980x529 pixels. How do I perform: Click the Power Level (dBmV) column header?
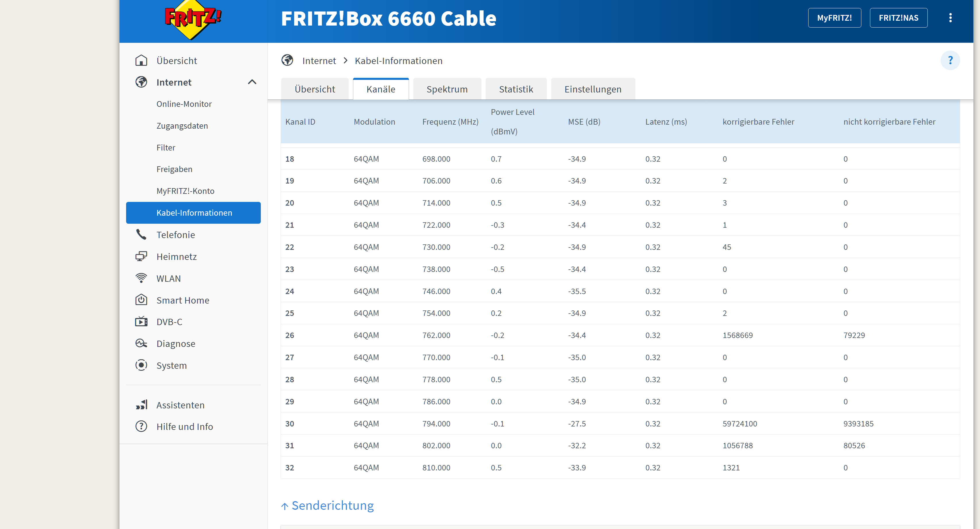tap(512, 122)
